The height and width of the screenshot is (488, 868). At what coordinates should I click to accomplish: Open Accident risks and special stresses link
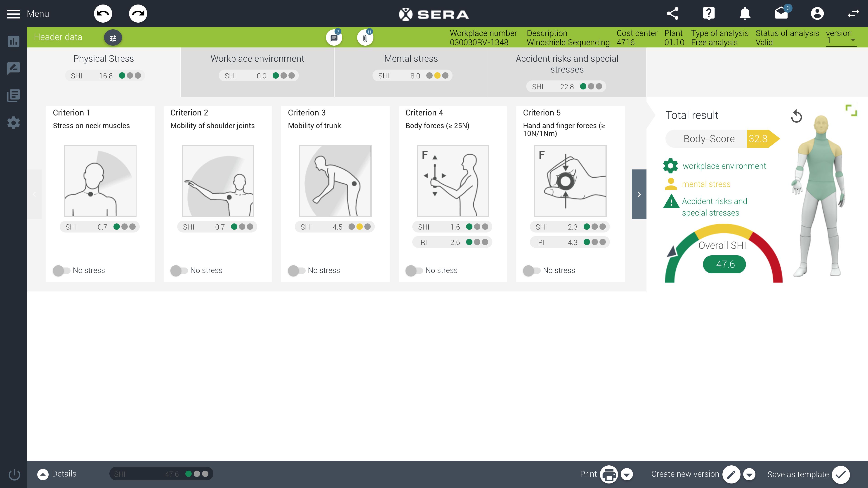pos(714,207)
